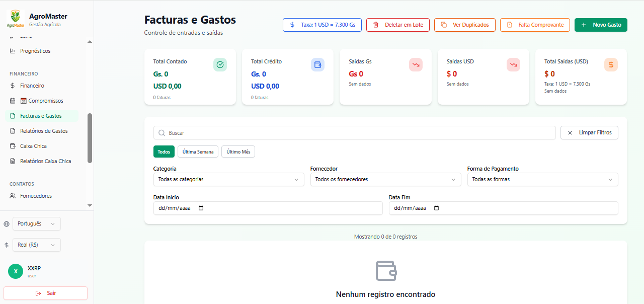Open calendar picker in Data Início field

click(201, 208)
